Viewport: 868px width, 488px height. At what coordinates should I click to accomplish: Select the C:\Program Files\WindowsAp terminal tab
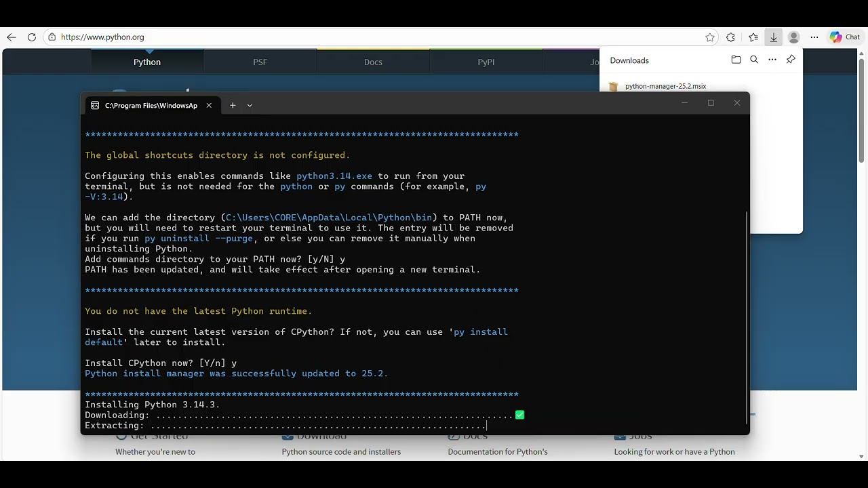(x=151, y=106)
